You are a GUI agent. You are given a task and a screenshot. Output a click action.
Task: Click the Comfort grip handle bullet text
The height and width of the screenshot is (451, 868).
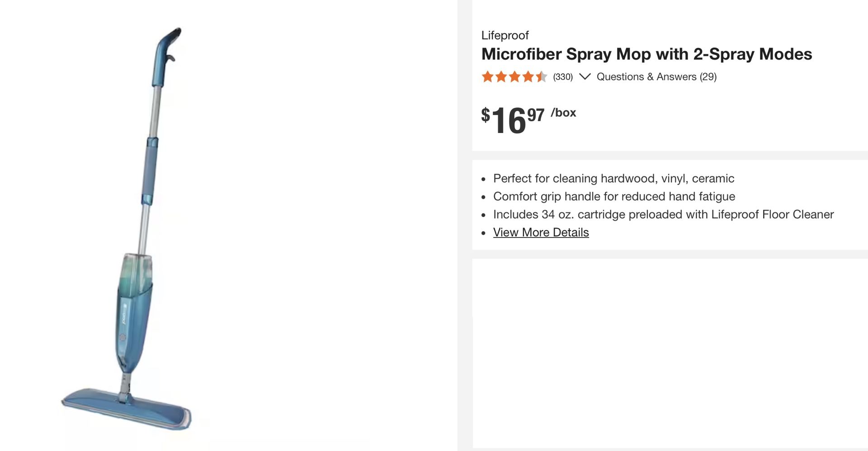click(x=614, y=196)
